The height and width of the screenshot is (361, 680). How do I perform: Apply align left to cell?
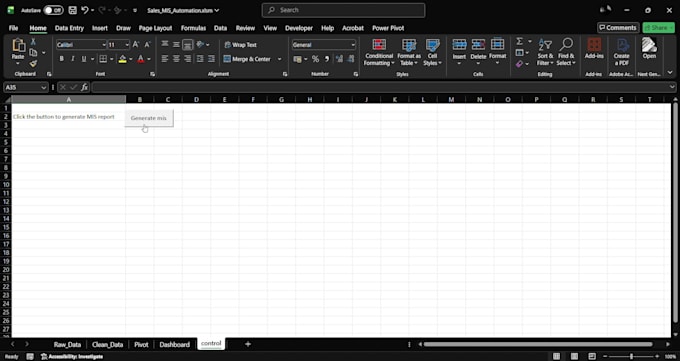165,59
